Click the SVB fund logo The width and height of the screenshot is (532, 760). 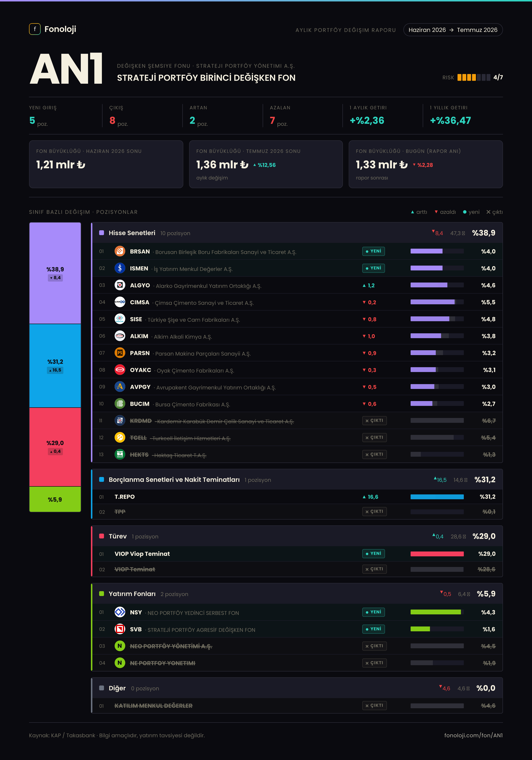coord(120,629)
